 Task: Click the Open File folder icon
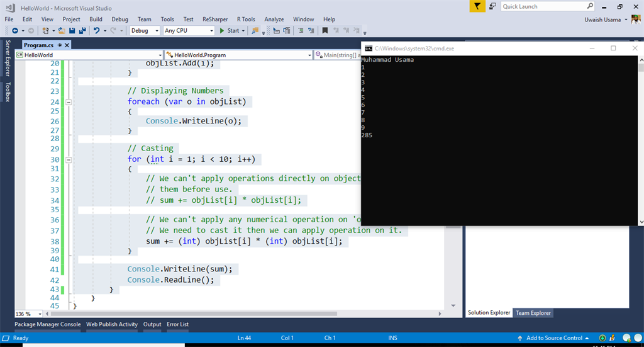pos(62,30)
